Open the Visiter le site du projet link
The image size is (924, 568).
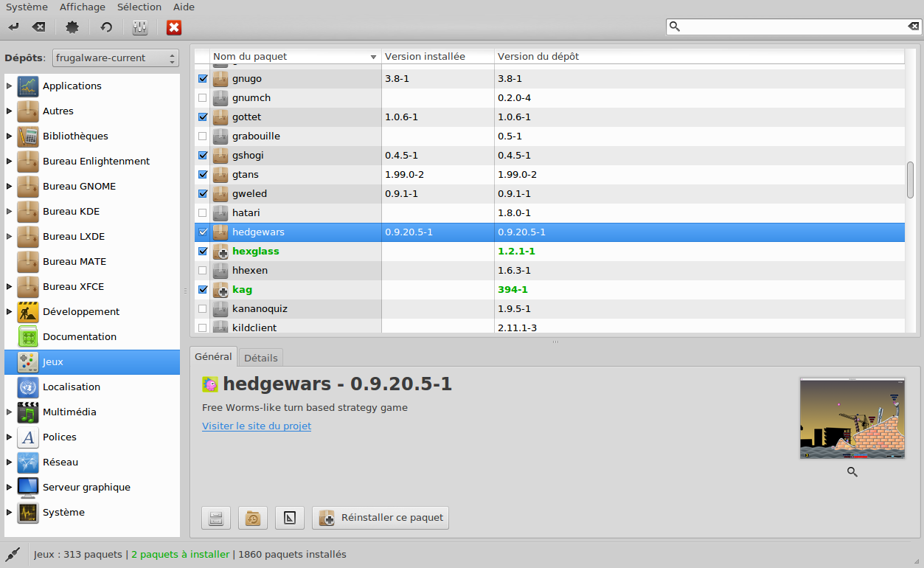257,426
